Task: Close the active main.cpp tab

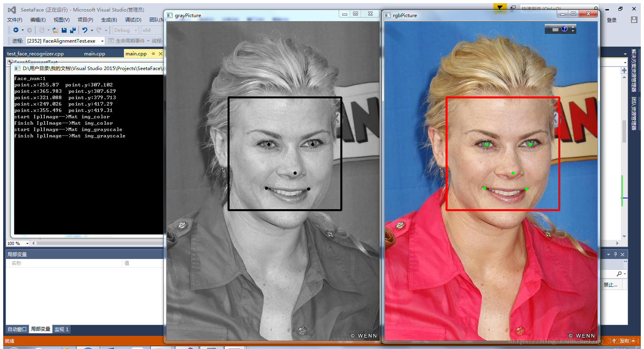Action: click(x=161, y=53)
